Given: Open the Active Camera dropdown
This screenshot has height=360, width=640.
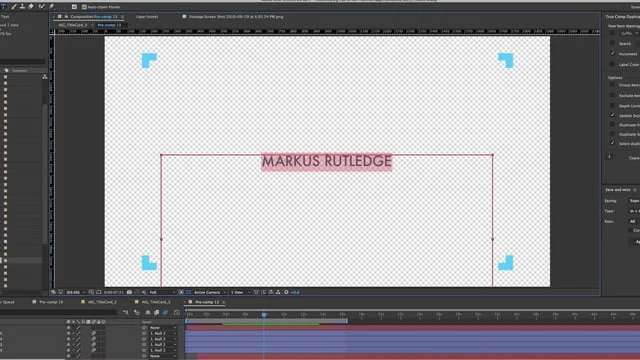Looking at the screenshot, I should (x=210, y=292).
